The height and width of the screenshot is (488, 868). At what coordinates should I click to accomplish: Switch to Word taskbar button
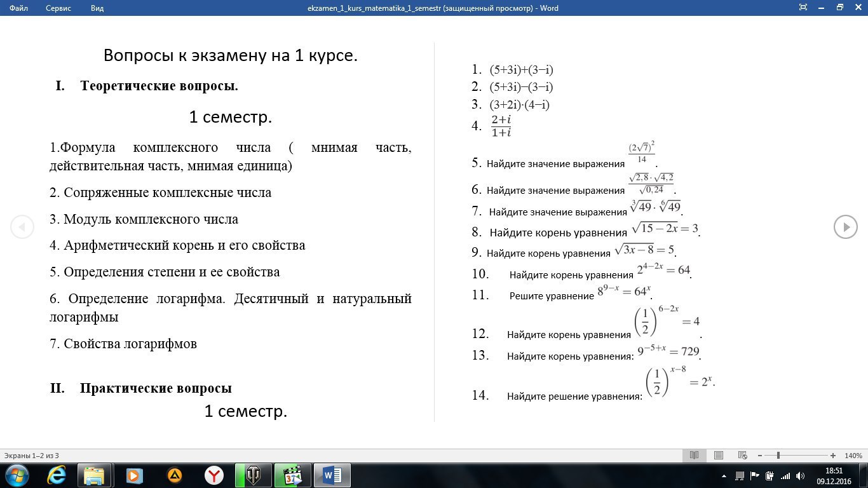(x=332, y=475)
